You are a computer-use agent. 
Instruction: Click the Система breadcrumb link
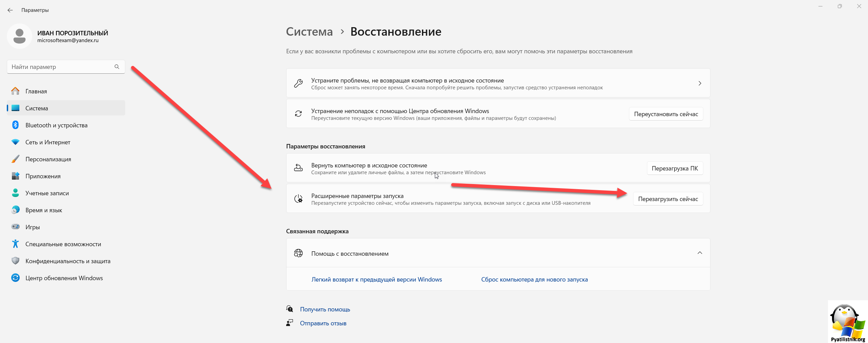(x=309, y=32)
